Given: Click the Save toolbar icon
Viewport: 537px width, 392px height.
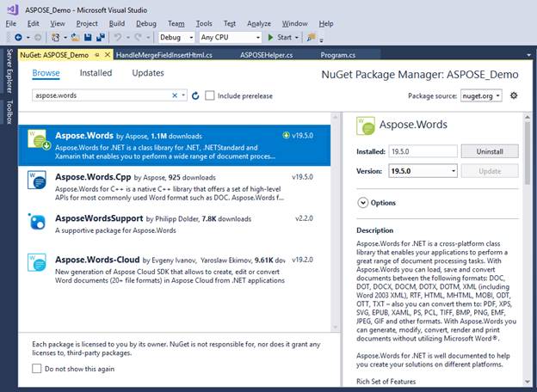Looking at the screenshot, I should [88, 37].
